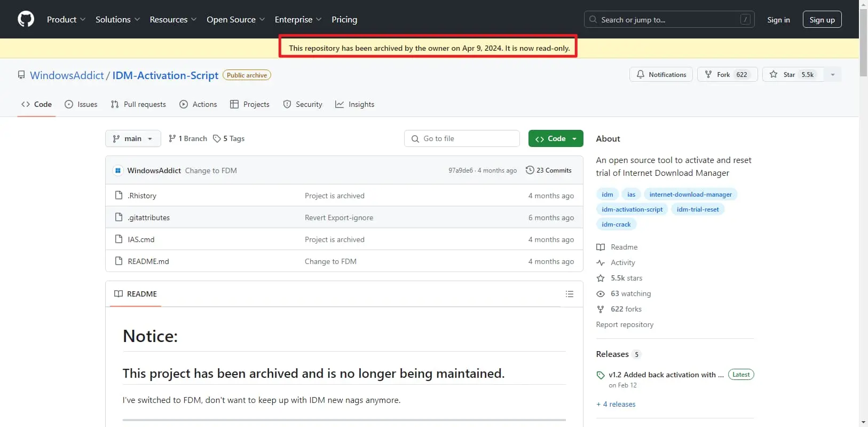Open the GitHub logo homepage
The image size is (868, 427).
26,19
